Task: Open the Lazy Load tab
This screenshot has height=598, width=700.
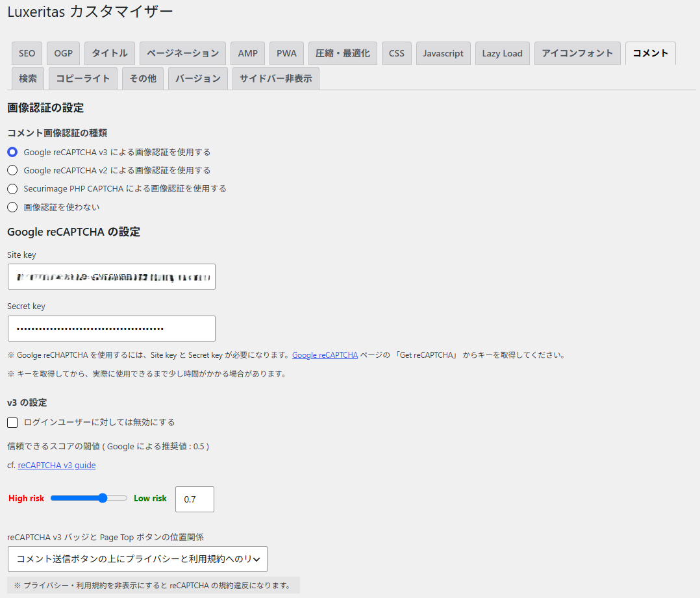Action: click(x=502, y=53)
